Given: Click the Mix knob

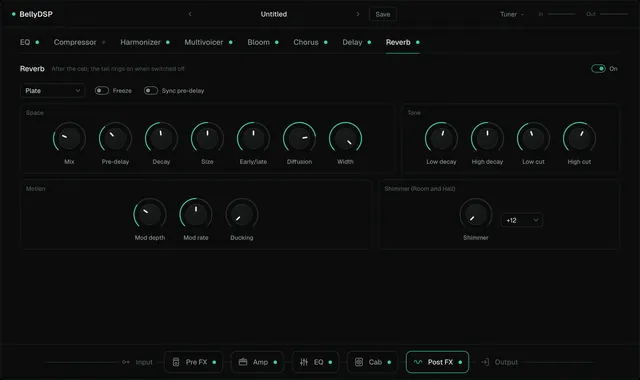Looking at the screenshot, I should pyautogui.click(x=69, y=138).
